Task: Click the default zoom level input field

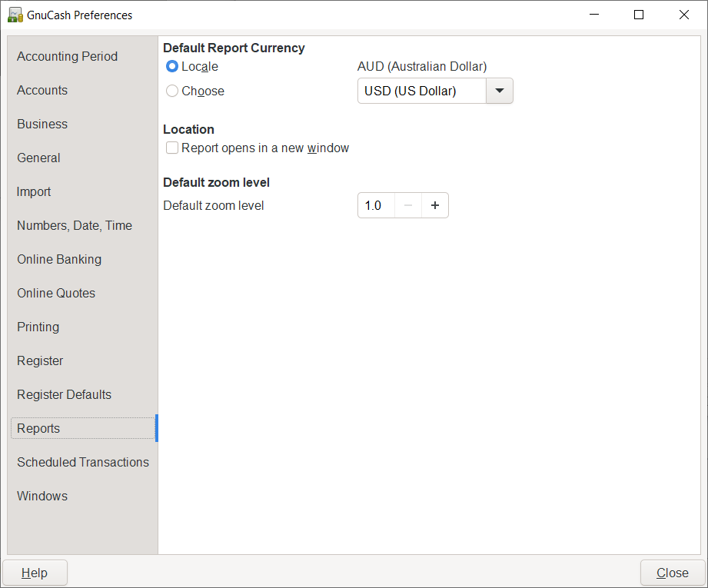Action: point(376,205)
